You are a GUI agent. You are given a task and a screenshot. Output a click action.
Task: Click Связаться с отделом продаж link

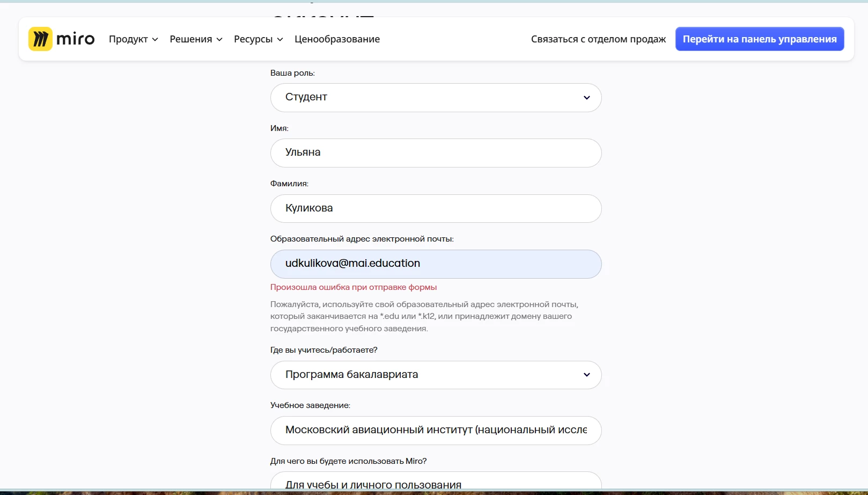coord(598,39)
